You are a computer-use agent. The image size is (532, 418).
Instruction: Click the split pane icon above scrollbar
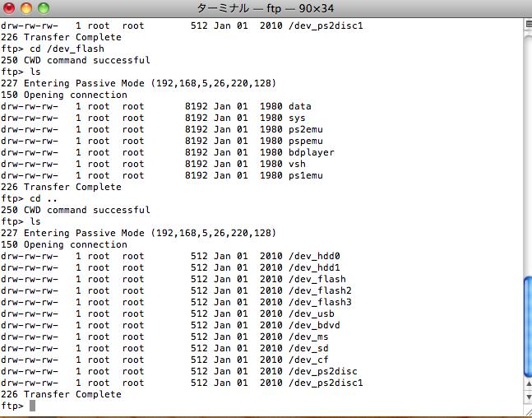point(529,25)
